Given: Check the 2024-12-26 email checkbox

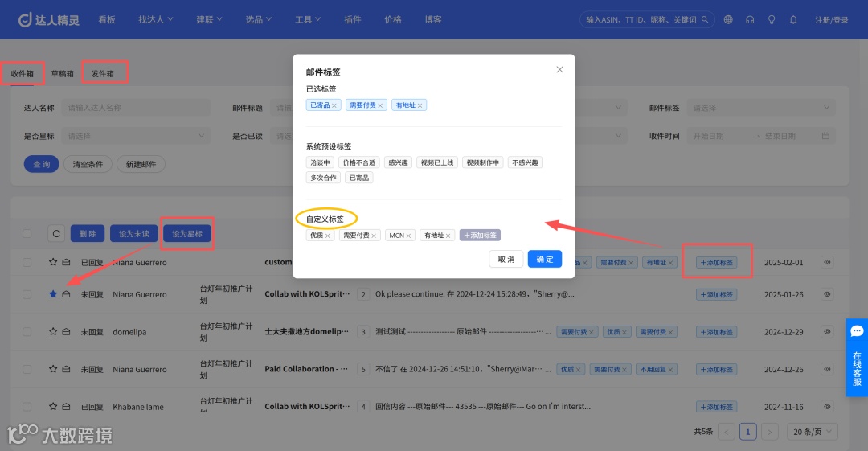Looking at the screenshot, I should [27, 369].
